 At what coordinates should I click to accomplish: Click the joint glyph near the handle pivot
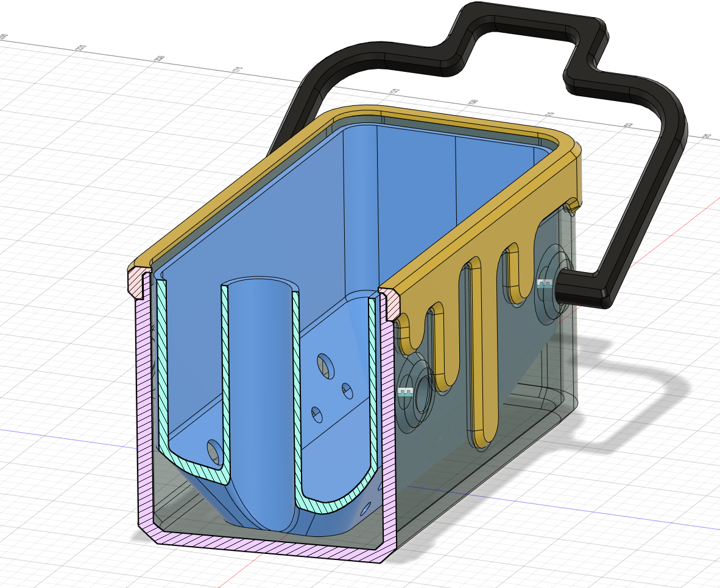tap(545, 284)
